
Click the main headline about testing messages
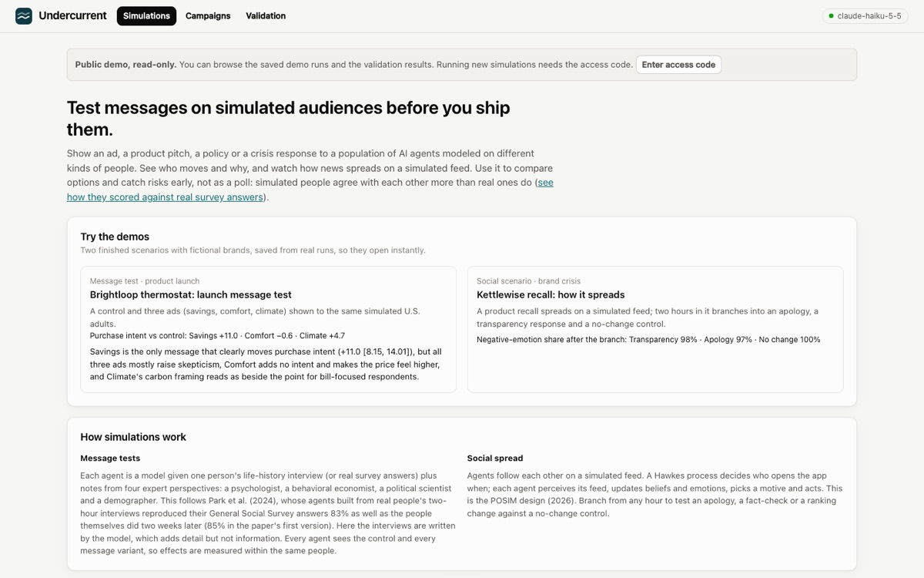289,118
